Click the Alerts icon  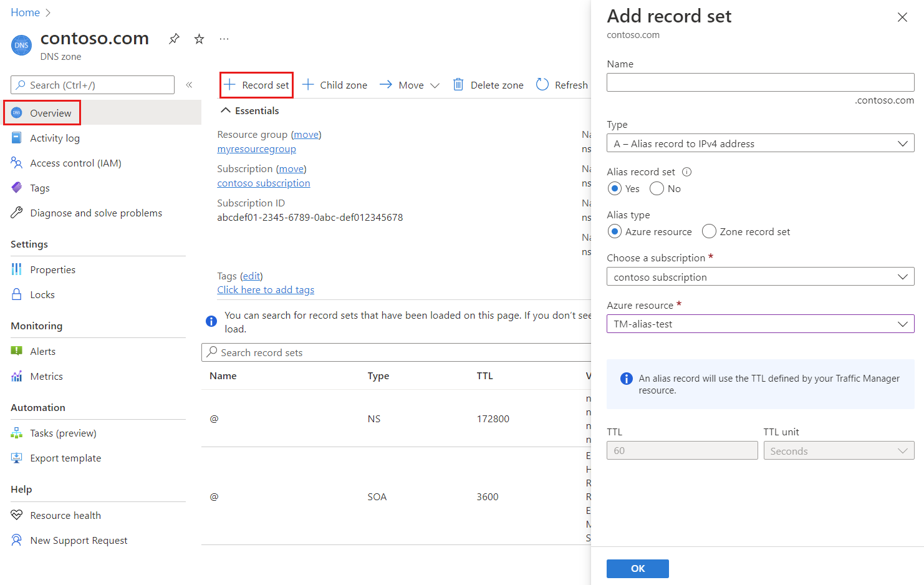[17, 351]
